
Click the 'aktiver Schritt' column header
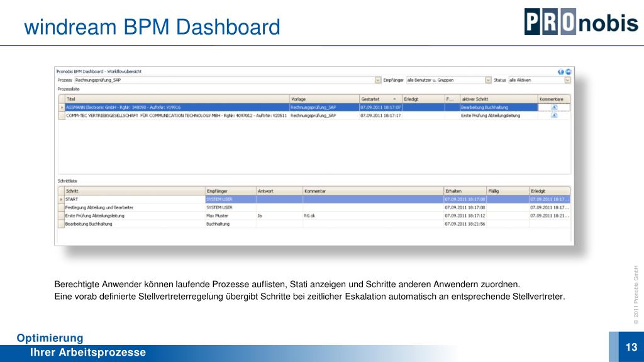tap(499, 99)
